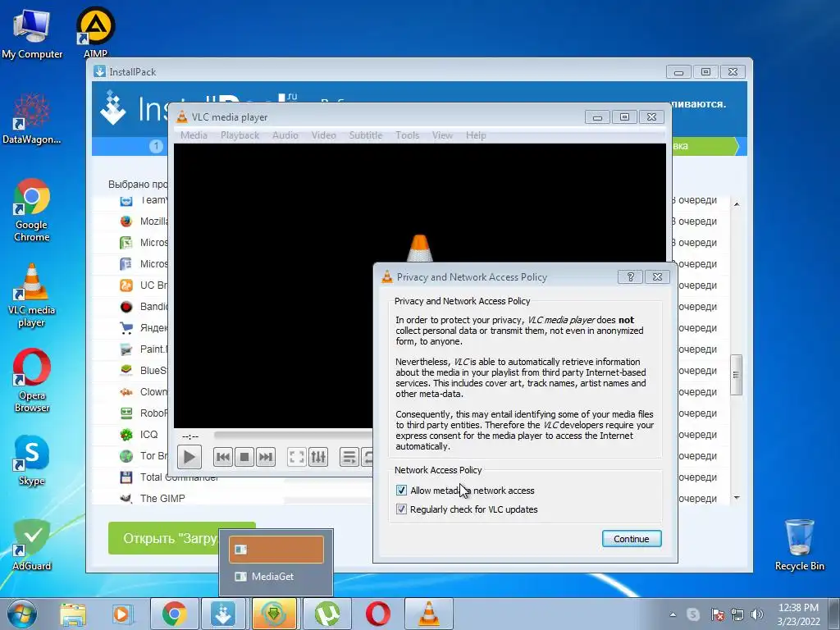840x630 pixels.
Task: Open VLC Video menu
Action: (323, 135)
